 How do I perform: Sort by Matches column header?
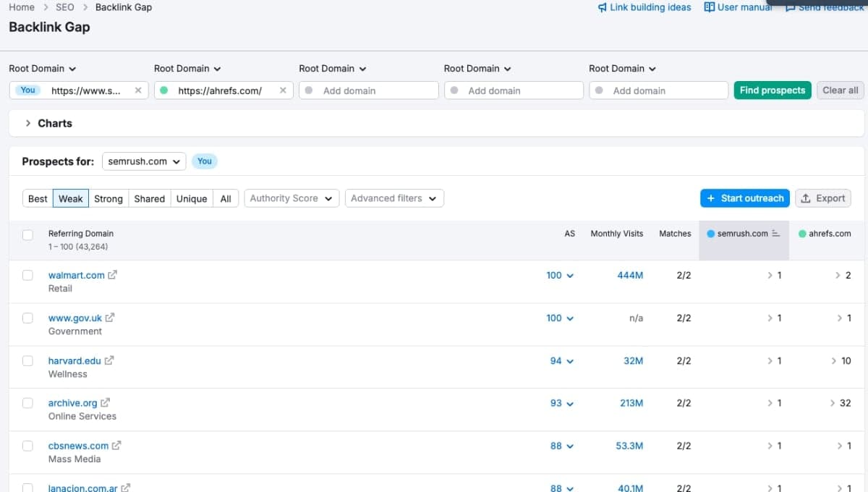pos(675,234)
